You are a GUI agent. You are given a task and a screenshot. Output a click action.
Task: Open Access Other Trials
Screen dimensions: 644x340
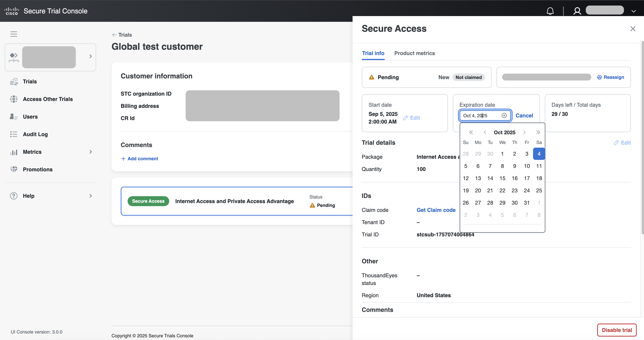pyautogui.click(x=48, y=99)
